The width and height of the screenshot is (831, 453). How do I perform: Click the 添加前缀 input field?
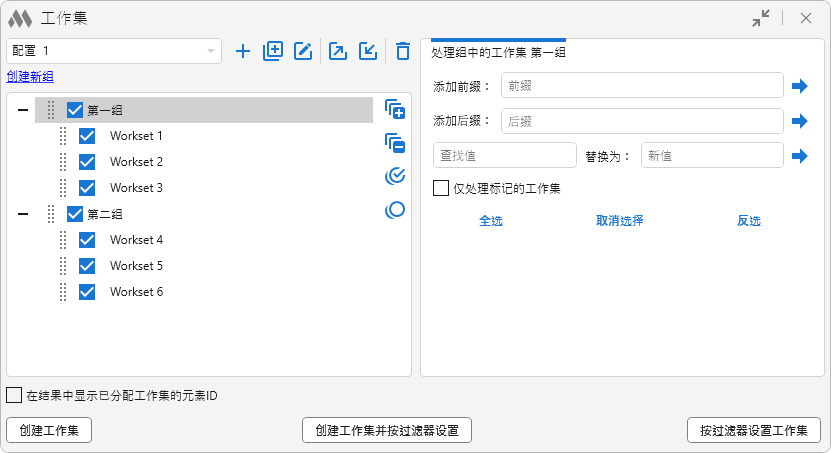click(x=641, y=86)
